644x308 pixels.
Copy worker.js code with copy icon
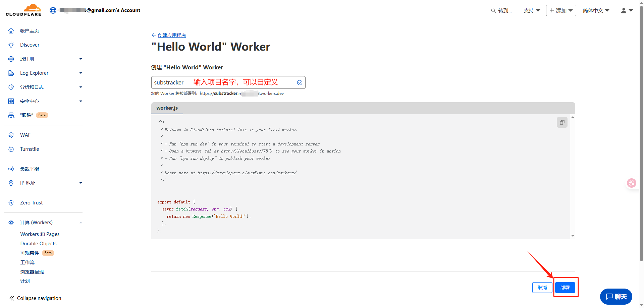coord(562,122)
